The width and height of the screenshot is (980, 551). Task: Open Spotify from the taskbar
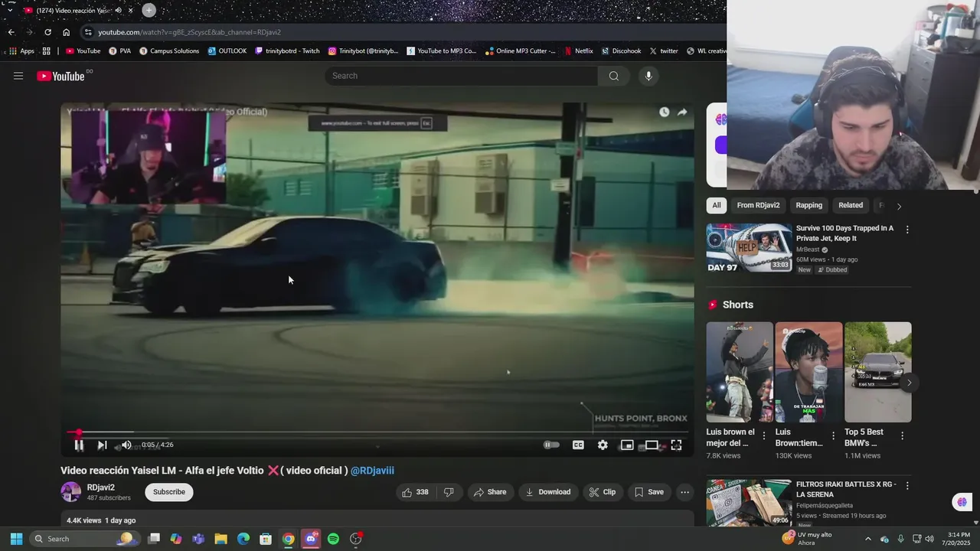(x=333, y=539)
